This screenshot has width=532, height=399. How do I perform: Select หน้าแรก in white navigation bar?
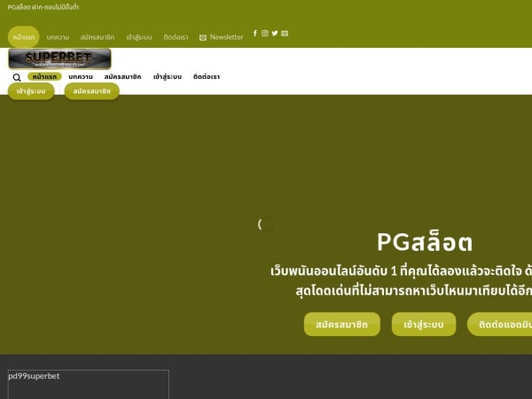(x=44, y=76)
